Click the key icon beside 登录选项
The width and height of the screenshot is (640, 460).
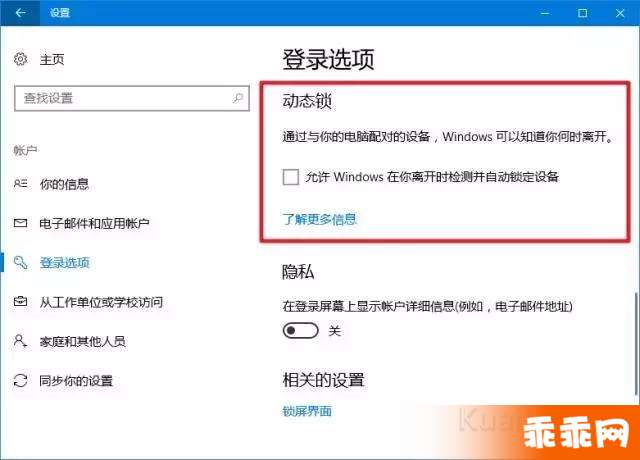point(20,262)
